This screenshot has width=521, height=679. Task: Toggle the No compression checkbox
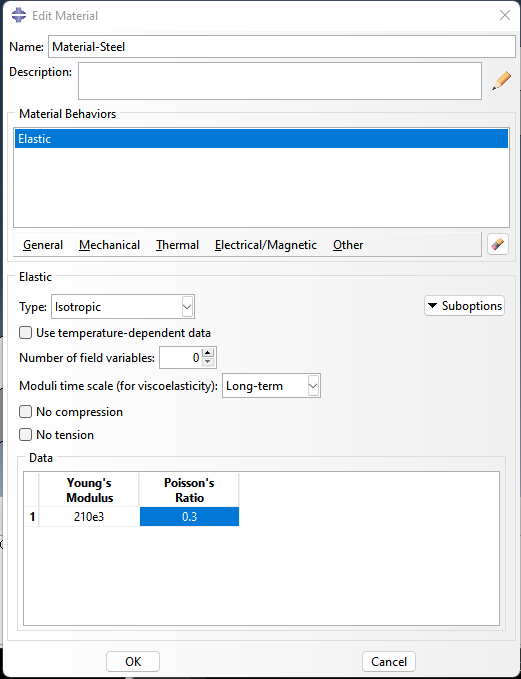point(26,411)
